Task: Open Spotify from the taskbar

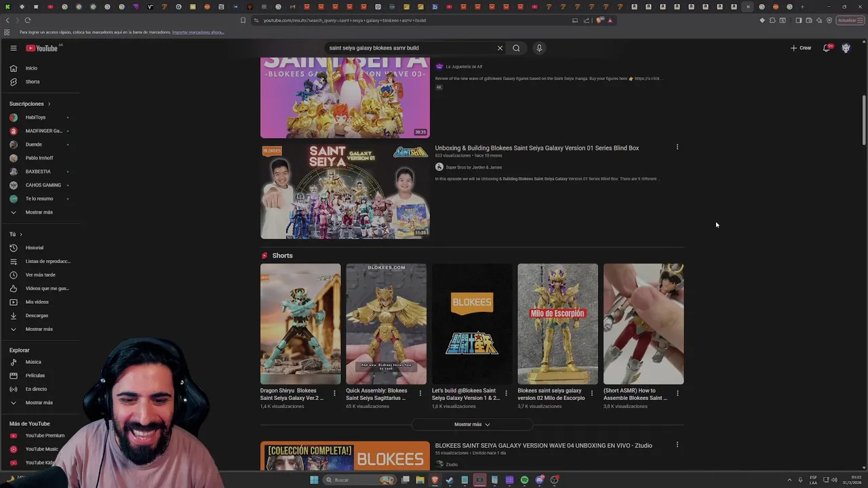Action: 524,480
